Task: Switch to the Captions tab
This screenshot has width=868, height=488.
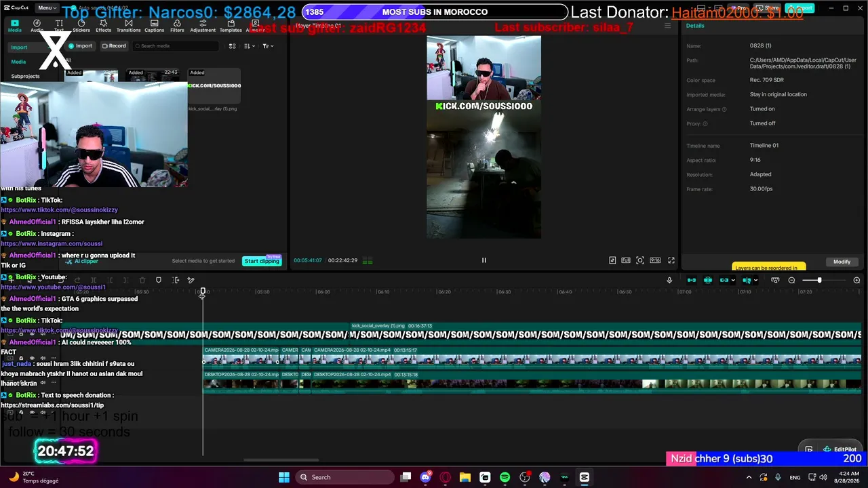Action: [x=154, y=26]
